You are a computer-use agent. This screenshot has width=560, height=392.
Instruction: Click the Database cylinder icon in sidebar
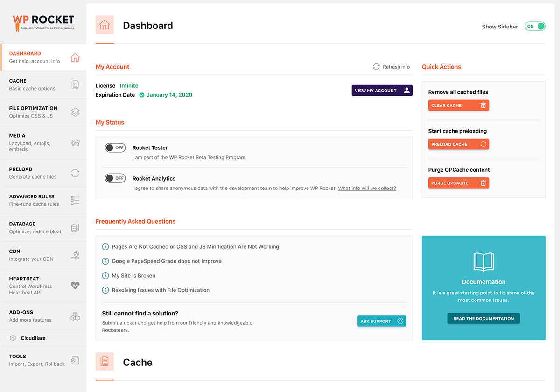(x=75, y=228)
